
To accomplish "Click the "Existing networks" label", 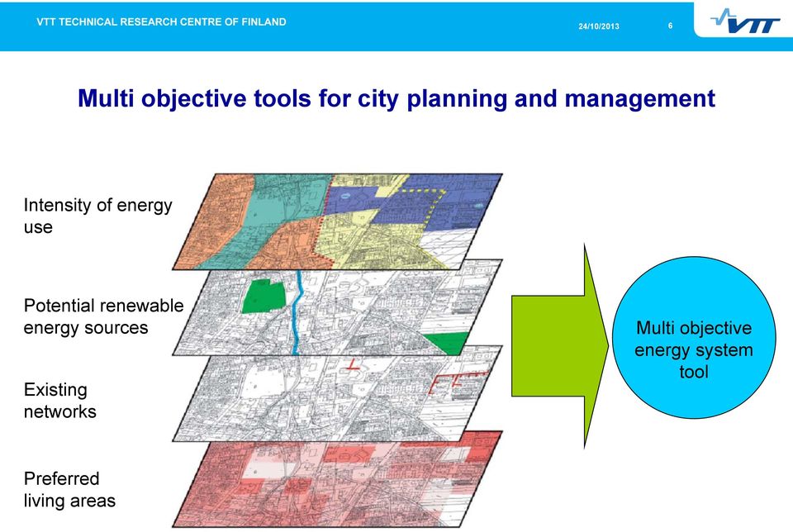I will pos(59,401).
